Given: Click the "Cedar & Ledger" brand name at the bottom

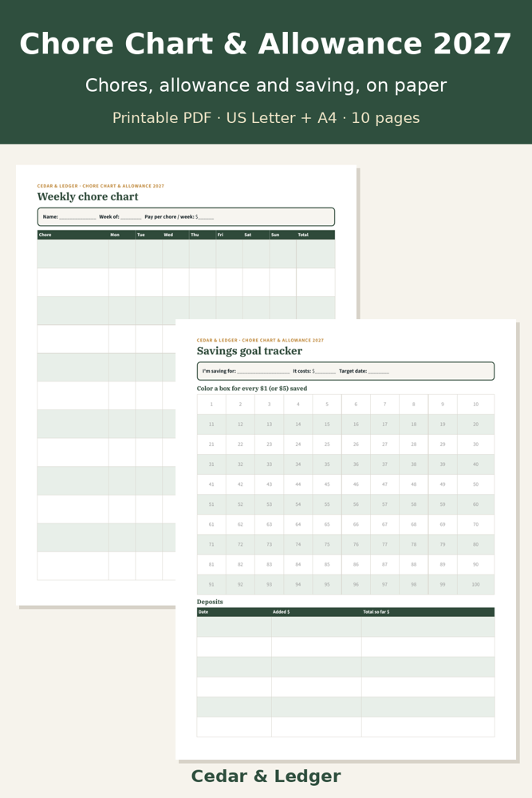Looking at the screenshot, I should point(266,776).
